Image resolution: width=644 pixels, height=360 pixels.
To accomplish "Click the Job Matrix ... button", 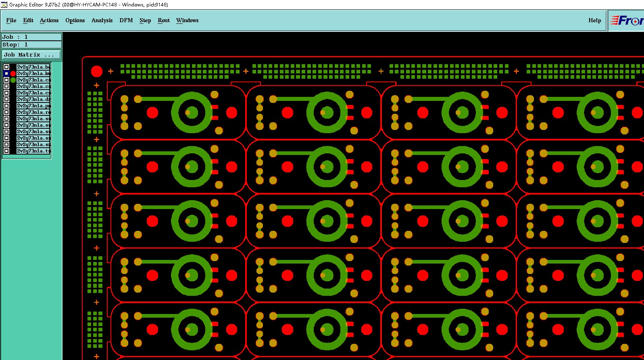I will [32, 54].
